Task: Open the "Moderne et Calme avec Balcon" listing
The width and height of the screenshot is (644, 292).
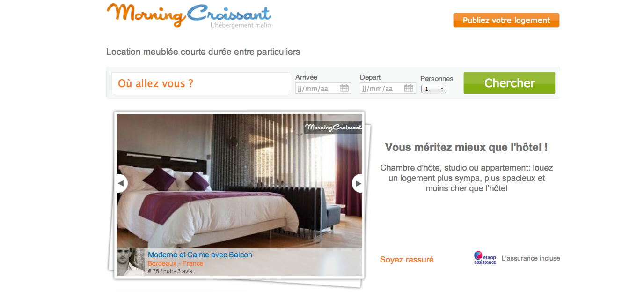Action: pyautogui.click(x=200, y=255)
